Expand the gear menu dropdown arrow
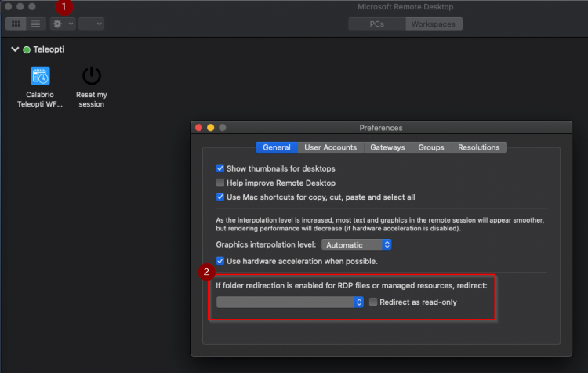Image resolution: width=588 pixels, height=373 pixels. pos(71,24)
